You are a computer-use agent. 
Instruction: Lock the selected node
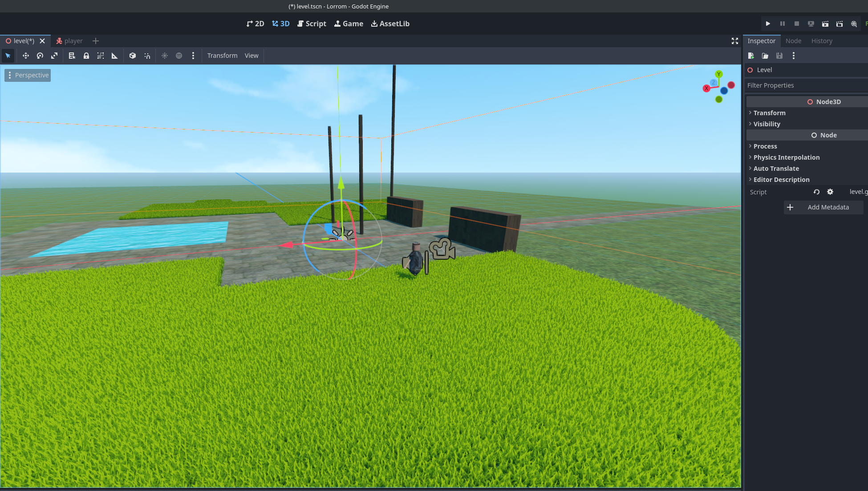point(86,56)
